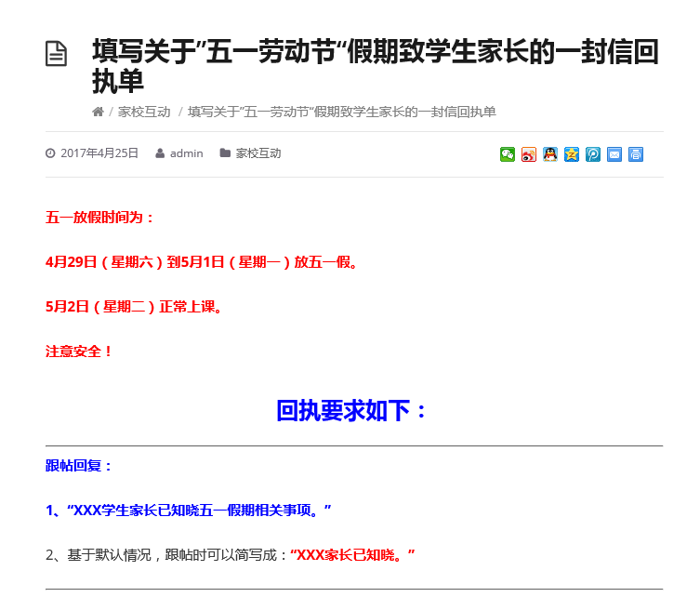Click the red phrase "XXX家长已知晓。"
Viewport: 700px width, 597px height.
point(352,555)
